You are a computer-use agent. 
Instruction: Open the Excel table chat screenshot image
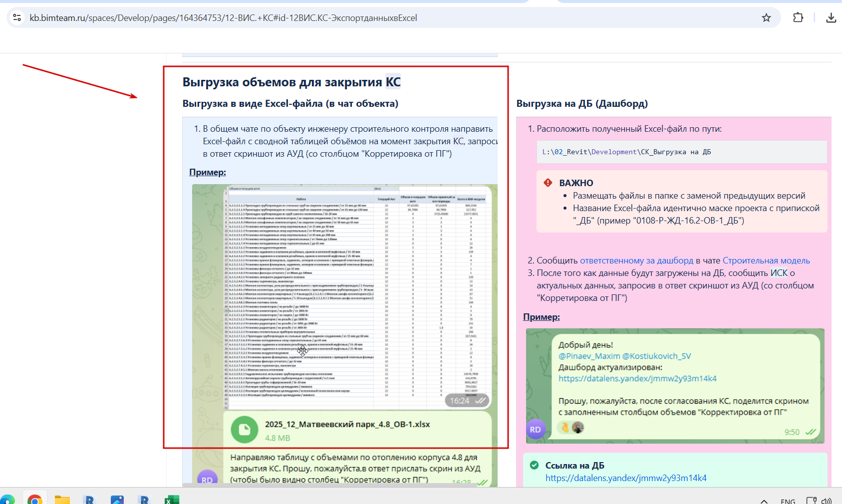345,335
